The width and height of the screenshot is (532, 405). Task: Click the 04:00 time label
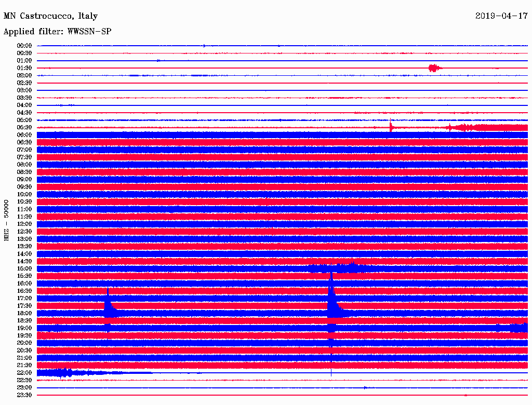pos(24,105)
